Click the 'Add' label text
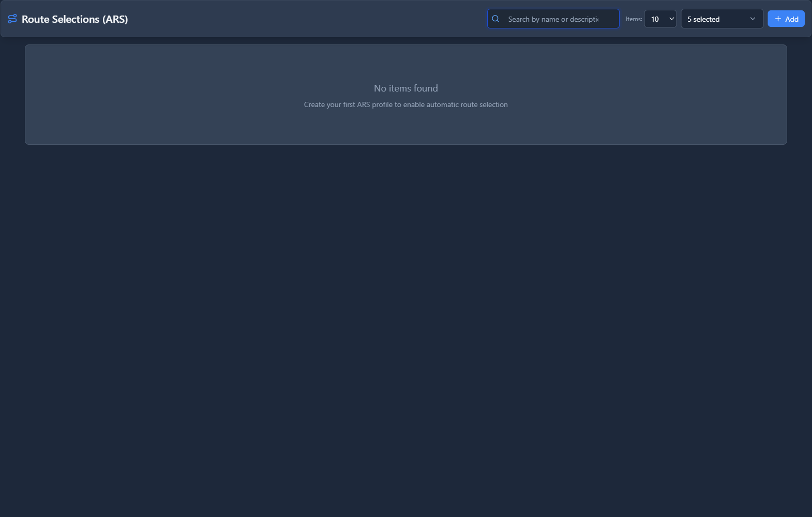The image size is (812, 517). (x=791, y=19)
